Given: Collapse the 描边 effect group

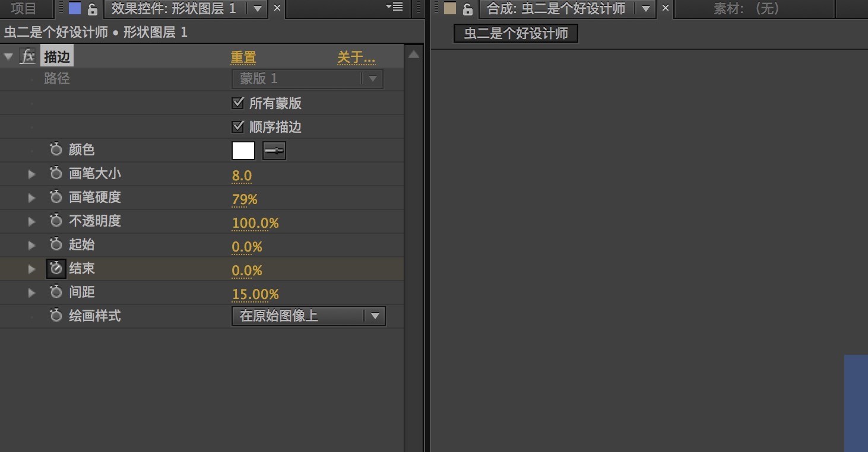Looking at the screenshot, I should [x=8, y=57].
